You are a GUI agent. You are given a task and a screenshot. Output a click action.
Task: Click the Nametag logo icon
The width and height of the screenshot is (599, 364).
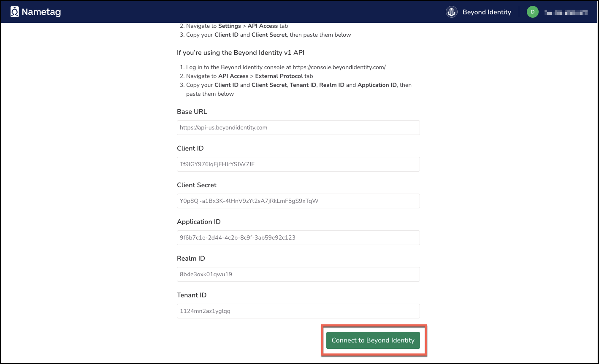pyautogui.click(x=15, y=12)
